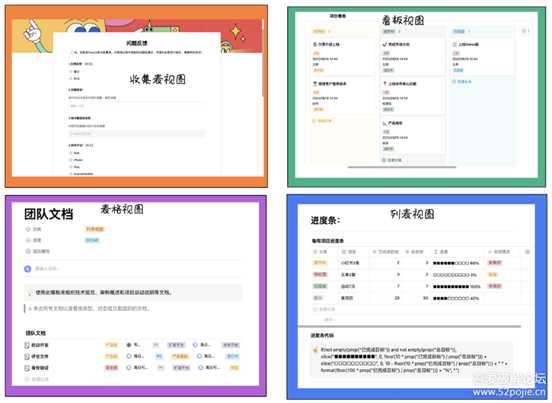Select first radio option under form's last question
This screenshot has width=552, height=403.
pyautogui.click(x=71, y=153)
